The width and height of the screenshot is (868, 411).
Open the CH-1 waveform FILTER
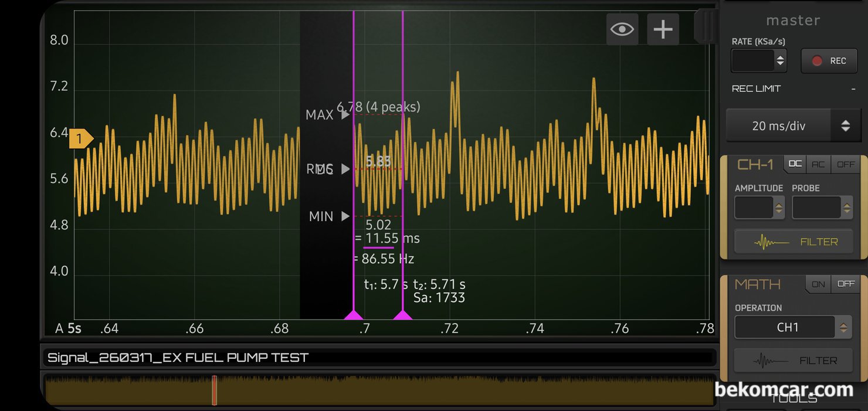tap(794, 242)
